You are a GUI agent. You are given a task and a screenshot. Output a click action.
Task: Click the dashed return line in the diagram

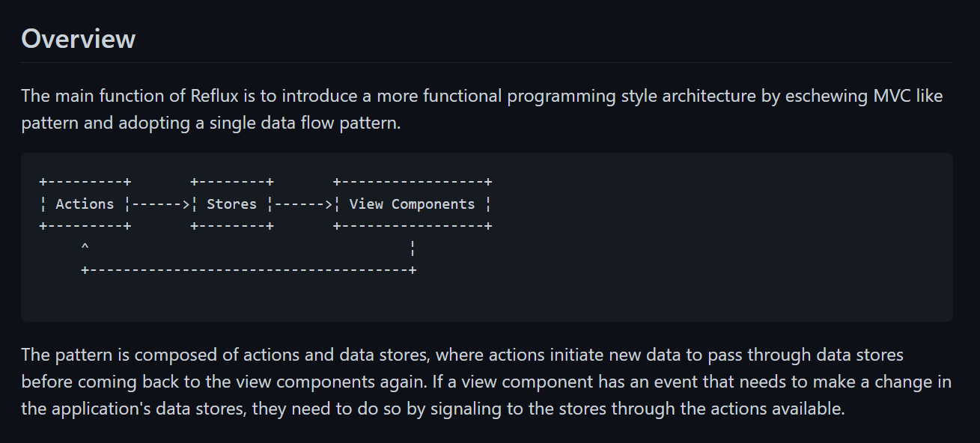coord(249,269)
